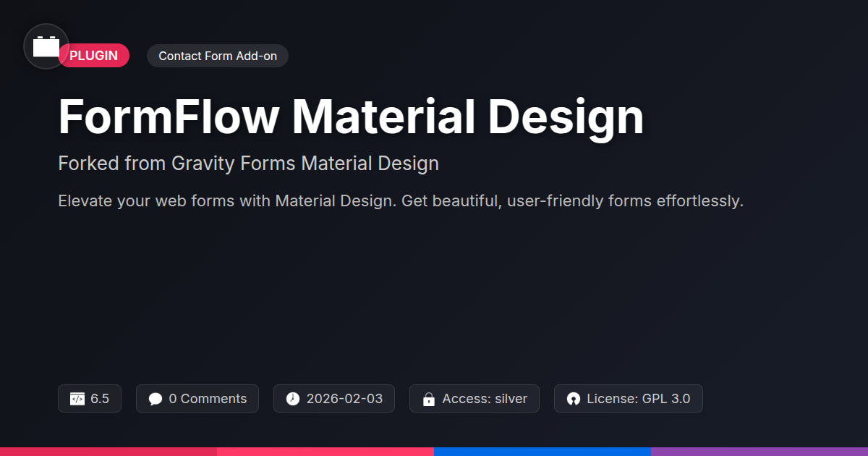Select the PLUGIN badge
The height and width of the screenshot is (456, 868).
pyautogui.click(x=94, y=56)
